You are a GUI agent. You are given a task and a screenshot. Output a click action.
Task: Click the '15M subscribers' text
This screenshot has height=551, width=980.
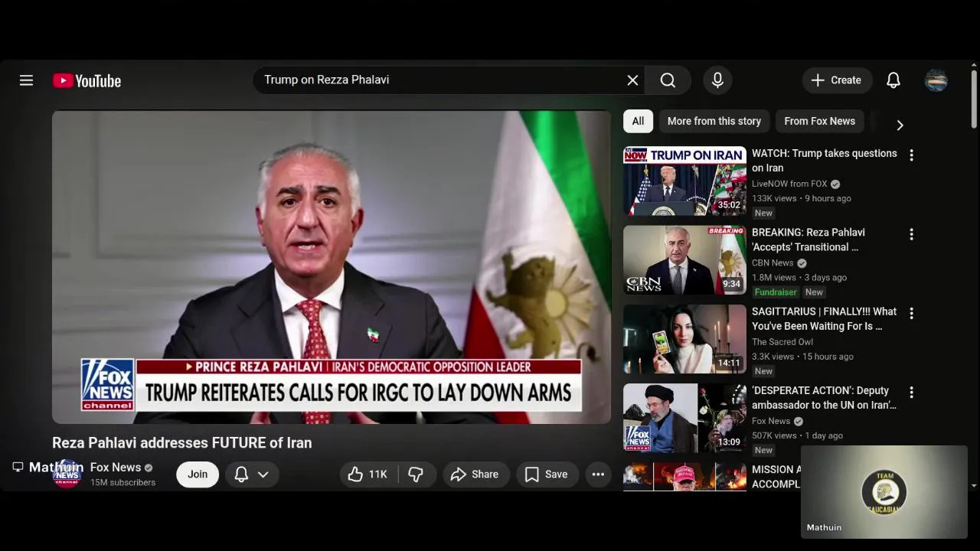click(122, 483)
